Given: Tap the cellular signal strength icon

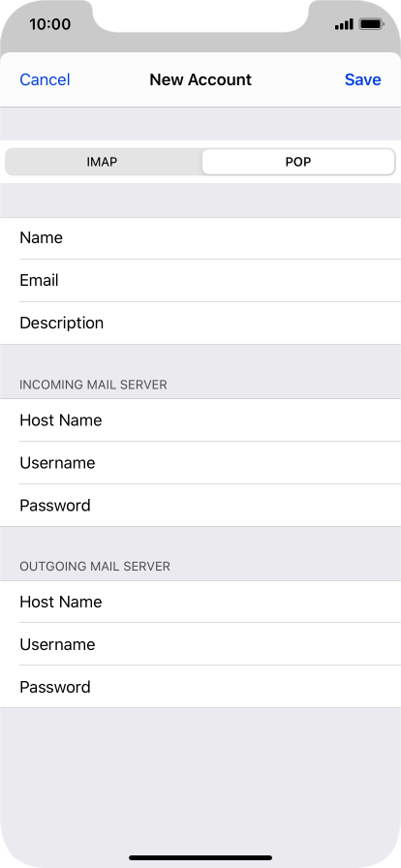Looking at the screenshot, I should [344, 24].
